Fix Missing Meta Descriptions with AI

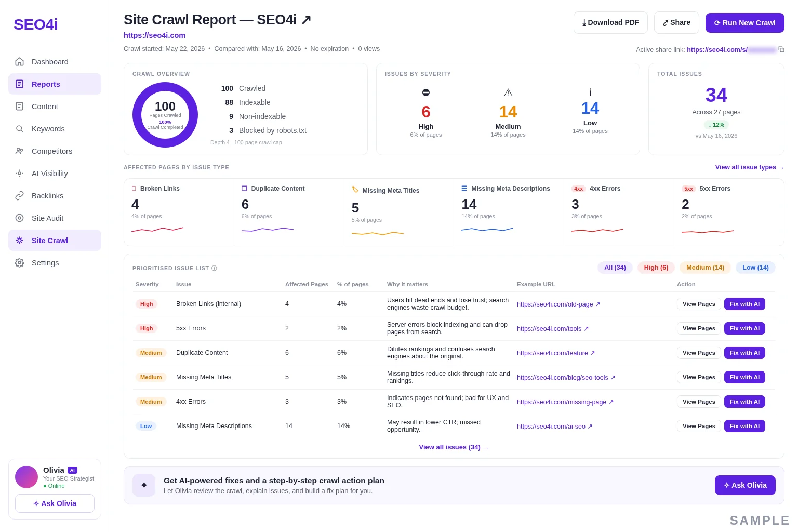click(744, 426)
